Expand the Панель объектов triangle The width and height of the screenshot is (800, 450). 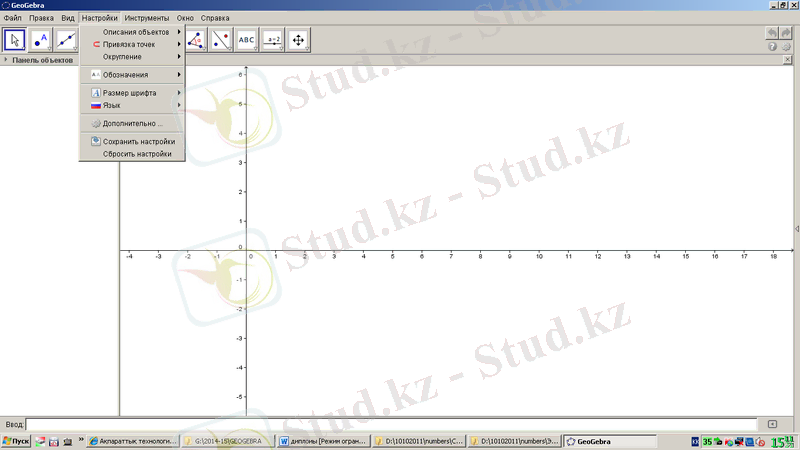tap(6, 60)
